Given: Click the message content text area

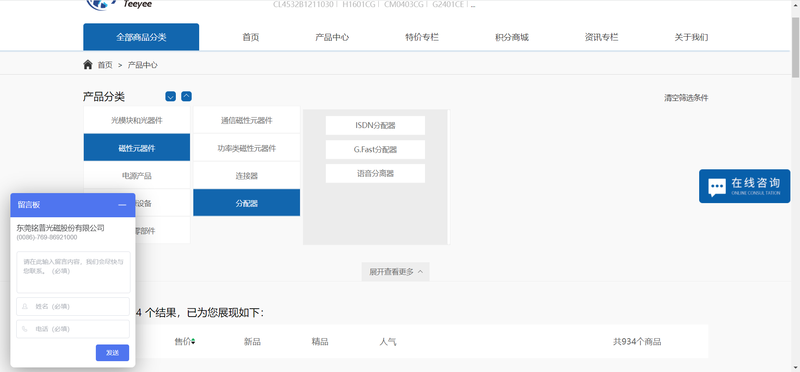Looking at the screenshot, I should (73, 272).
